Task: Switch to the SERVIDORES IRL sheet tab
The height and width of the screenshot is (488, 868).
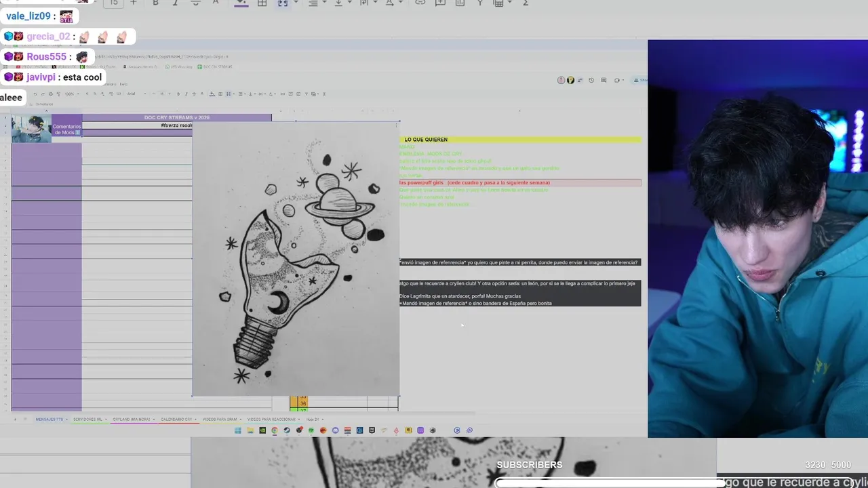Action: 87,420
